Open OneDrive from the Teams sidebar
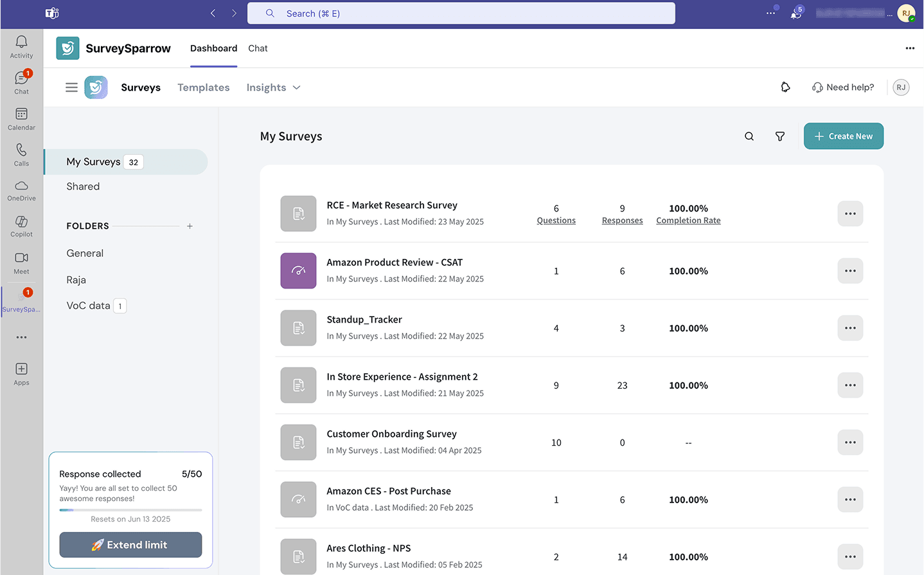Screen dimensions: 924x575 click(21, 190)
